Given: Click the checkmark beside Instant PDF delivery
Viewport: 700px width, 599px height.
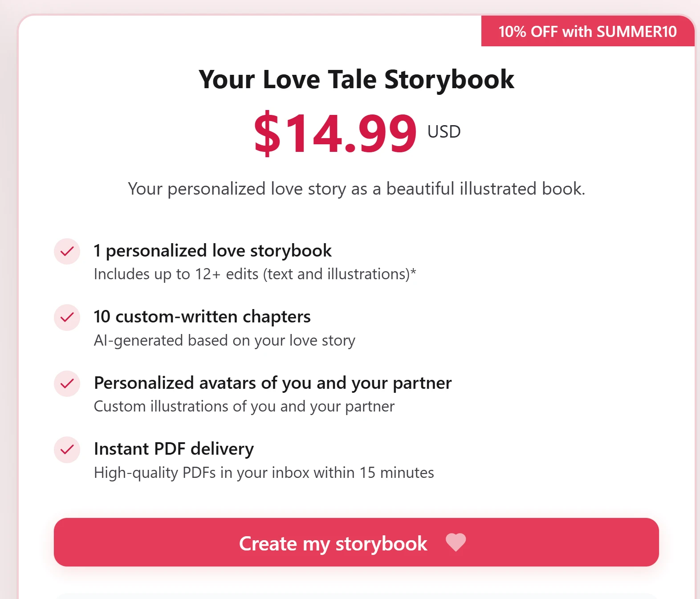Looking at the screenshot, I should [67, 450].
